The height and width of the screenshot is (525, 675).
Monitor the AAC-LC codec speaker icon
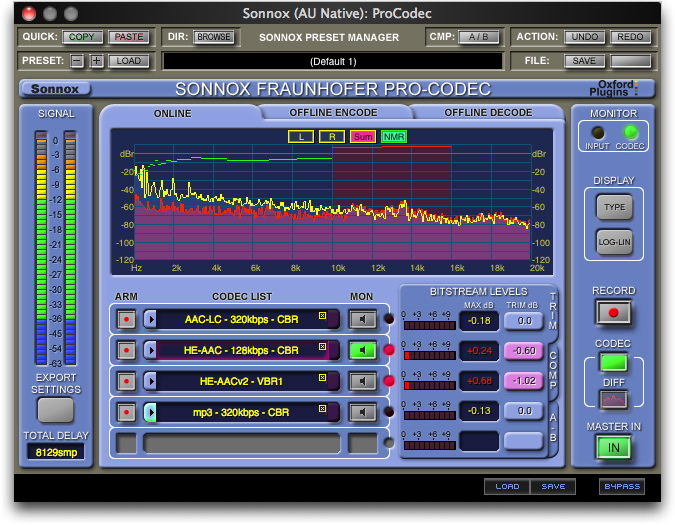pos(362,319)
